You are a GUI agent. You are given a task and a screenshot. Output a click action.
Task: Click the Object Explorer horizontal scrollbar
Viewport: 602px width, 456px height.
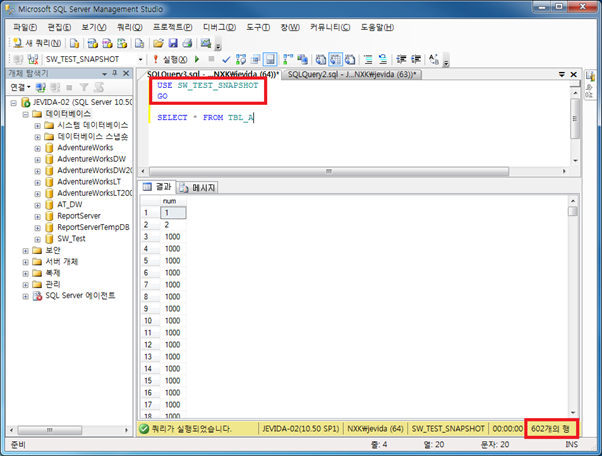click(x=50, y=430)
